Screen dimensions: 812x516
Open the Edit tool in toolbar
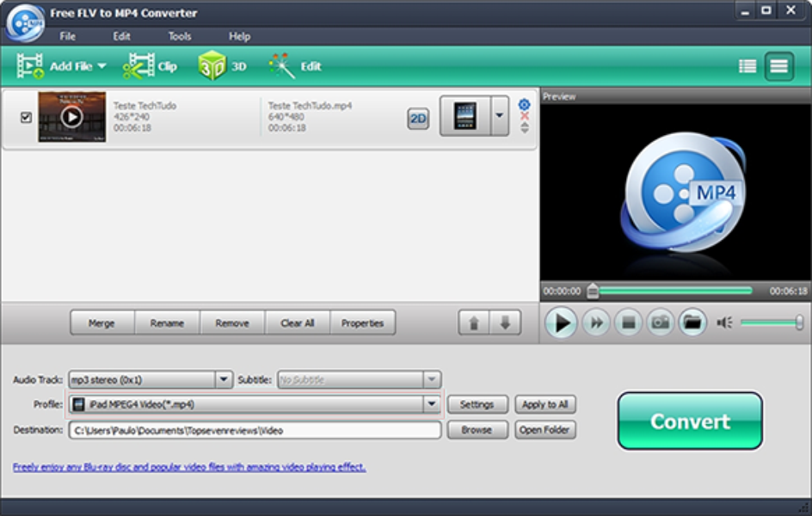point(297,65)
